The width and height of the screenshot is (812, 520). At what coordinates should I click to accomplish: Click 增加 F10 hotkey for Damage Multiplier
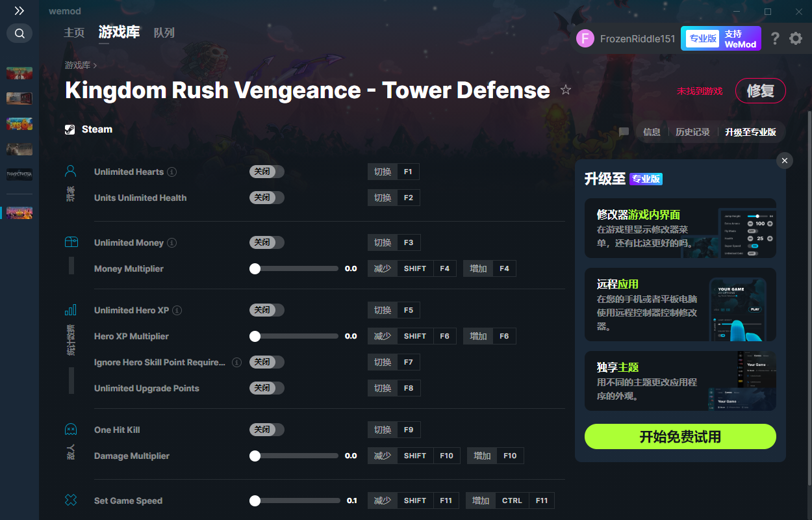point(495,456)
